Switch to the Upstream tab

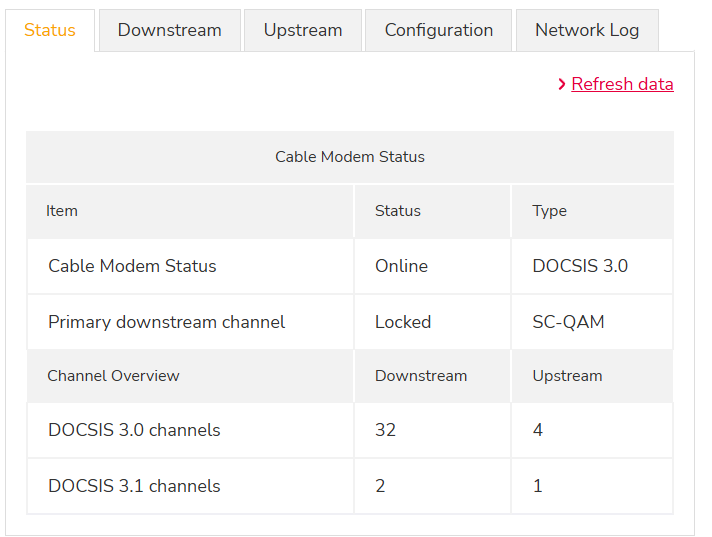[303, 30]
